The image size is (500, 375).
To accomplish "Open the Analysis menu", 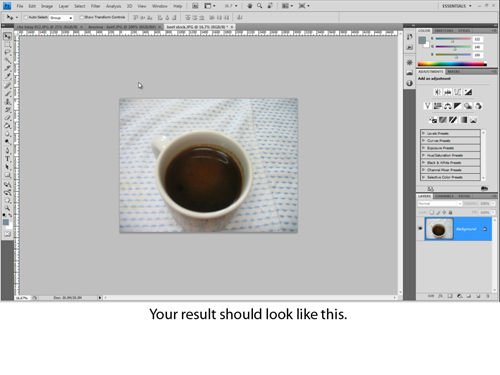I will point(113,6).
